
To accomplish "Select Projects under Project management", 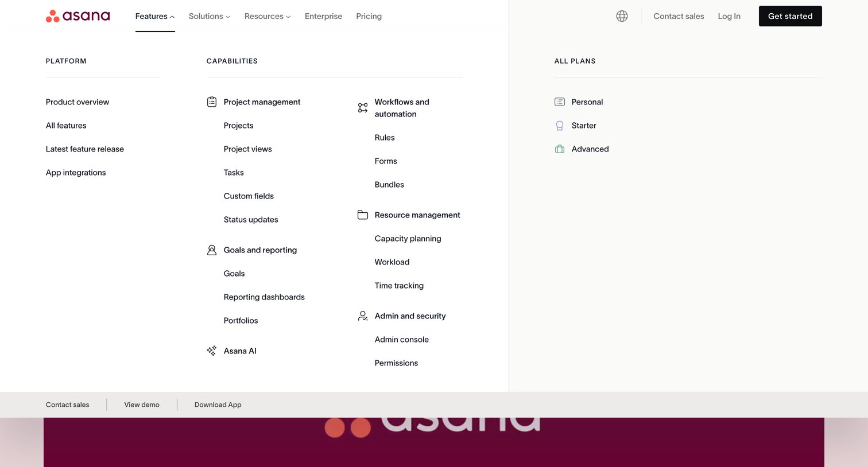I will click(x=238, y=126).
